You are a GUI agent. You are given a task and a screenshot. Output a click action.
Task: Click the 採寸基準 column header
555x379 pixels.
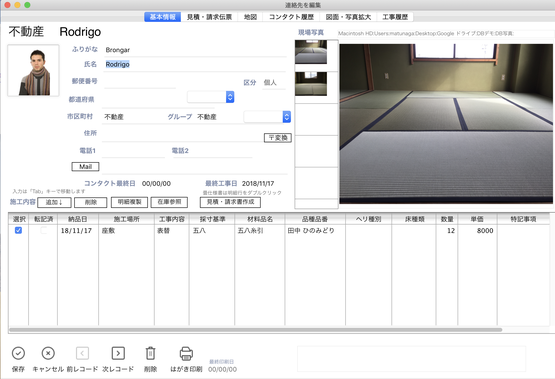(x=212, y=219)
